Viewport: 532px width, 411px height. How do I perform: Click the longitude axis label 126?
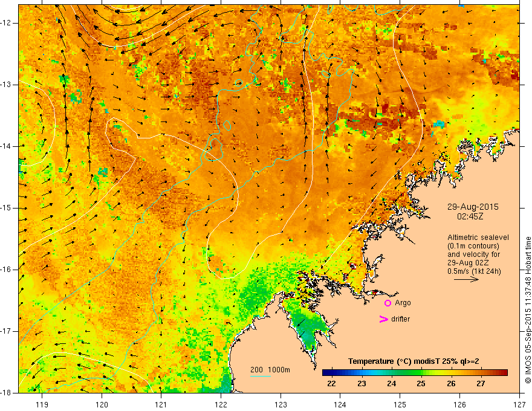tap(459, 404)
